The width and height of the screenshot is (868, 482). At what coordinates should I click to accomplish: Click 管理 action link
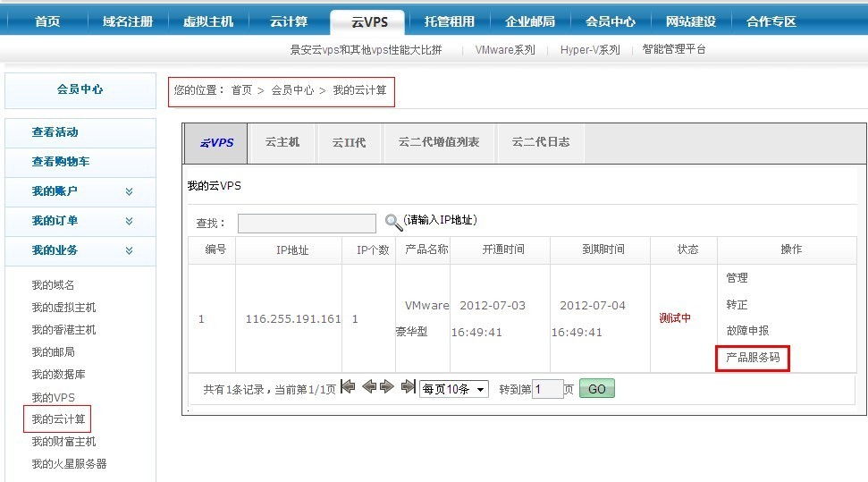click(737, 278)
